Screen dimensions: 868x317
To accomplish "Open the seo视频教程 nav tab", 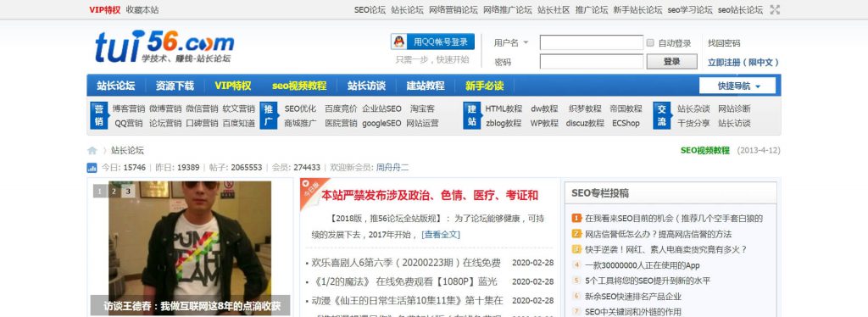I will (x=299, y=86).
